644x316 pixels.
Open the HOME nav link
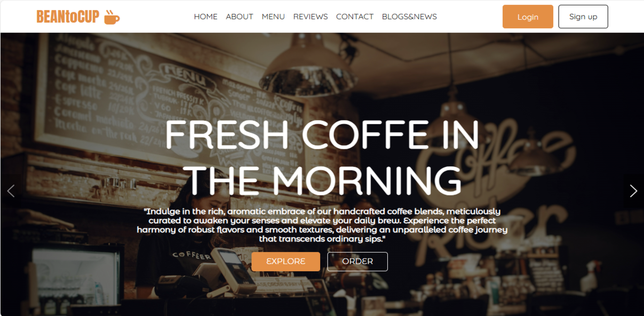[x=205, y=17]
